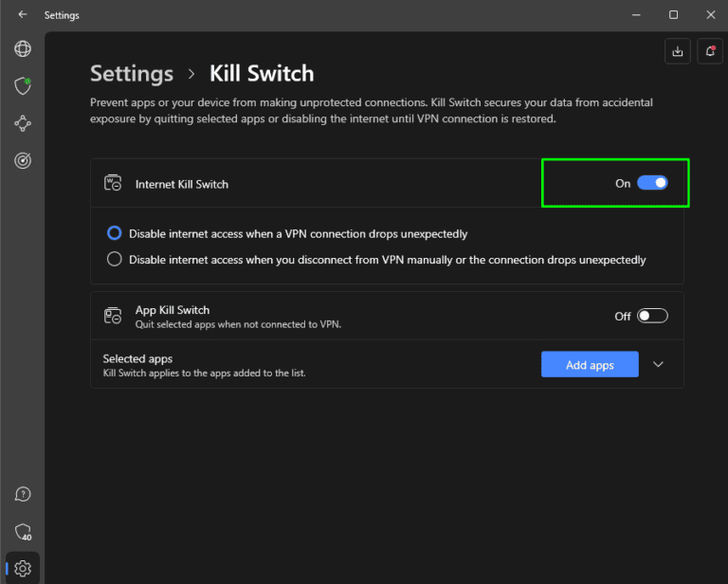The width and height of the screenshot is (728, 584).
Task: Select the 'disconnect from VPN manually' radio option
Action: [x=115, y=260]
